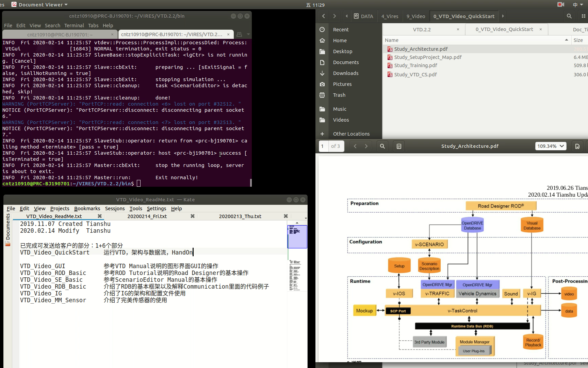This screenshot has height=368, width=588.
Task: Switch to 20200214_Fri.txt tab in Kate
Action: pyautogui.click(x=147, y=216)
